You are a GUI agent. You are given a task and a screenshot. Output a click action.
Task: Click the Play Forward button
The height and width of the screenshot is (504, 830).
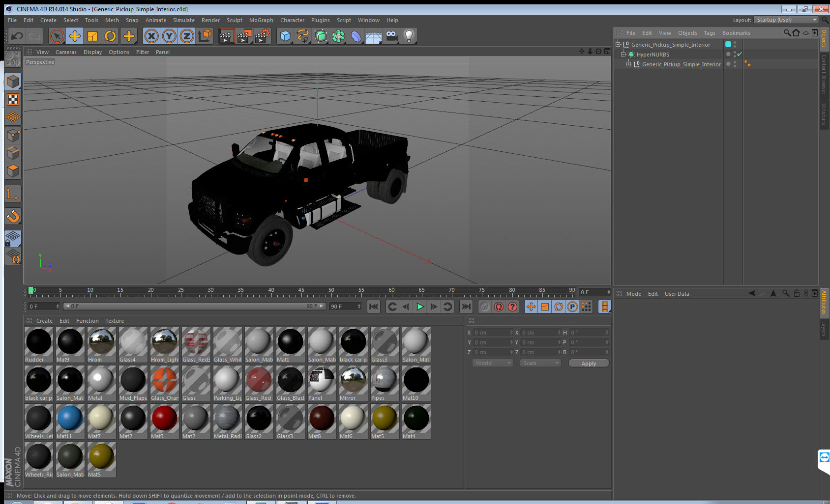420,307
